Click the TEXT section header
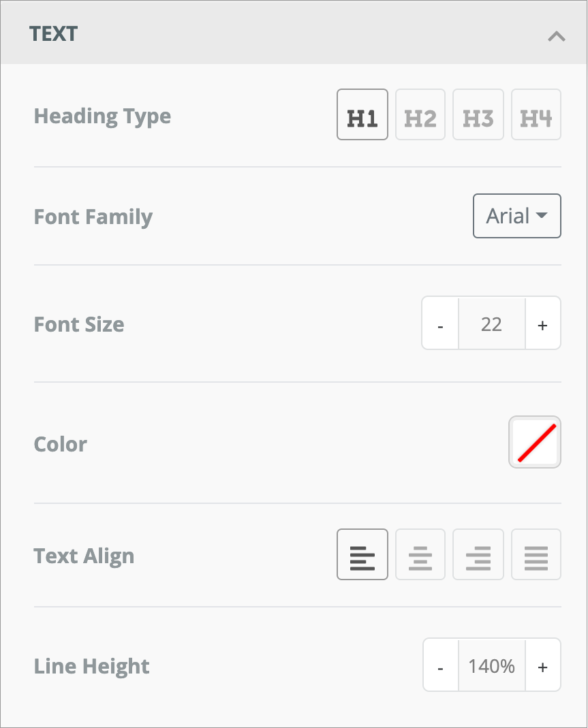 click(x=54, y=34)
